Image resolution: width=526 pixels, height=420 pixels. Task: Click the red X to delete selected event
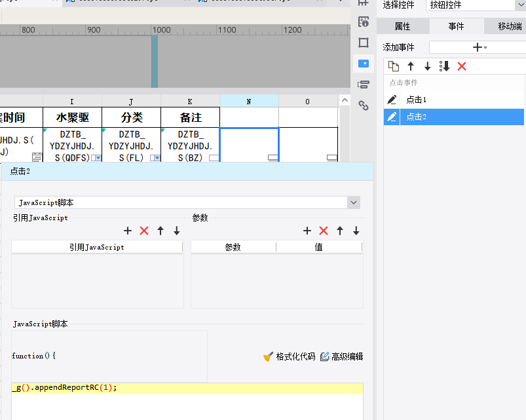[x=462, y=66]
